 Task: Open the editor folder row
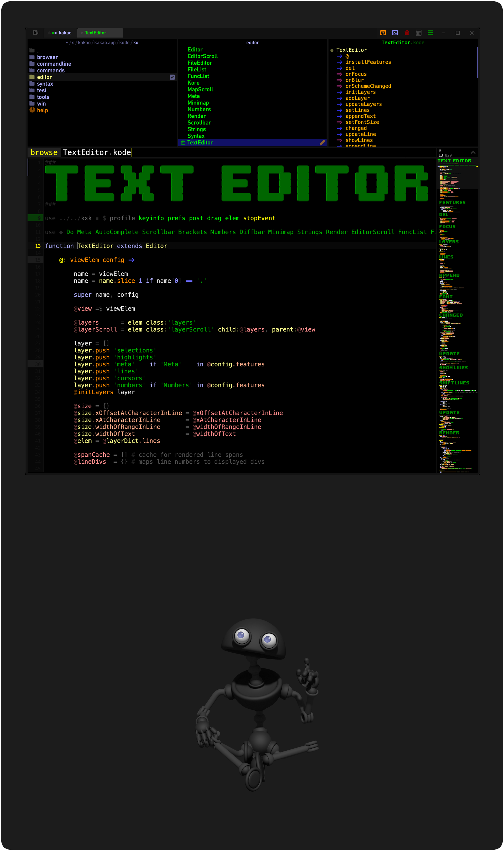[102, 77]
